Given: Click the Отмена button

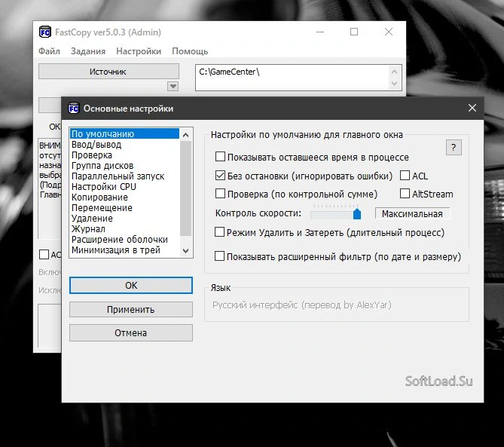Looking at the screenshot, I should click(131, 333).
